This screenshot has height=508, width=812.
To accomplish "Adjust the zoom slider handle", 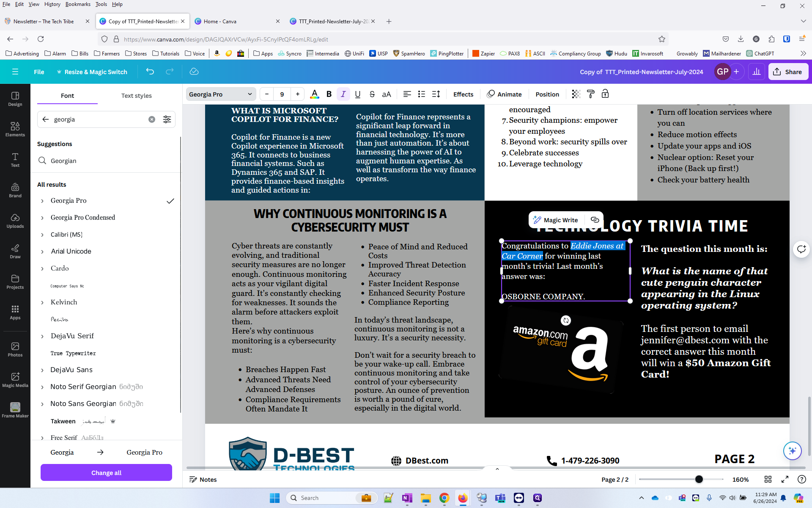I will tap(699, 479).
